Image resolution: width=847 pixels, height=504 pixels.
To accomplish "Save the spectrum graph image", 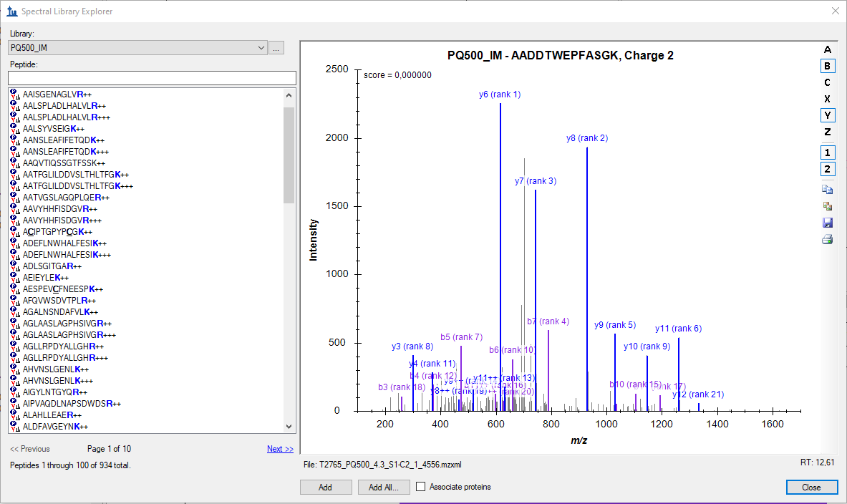I will (x=827, y=223).
